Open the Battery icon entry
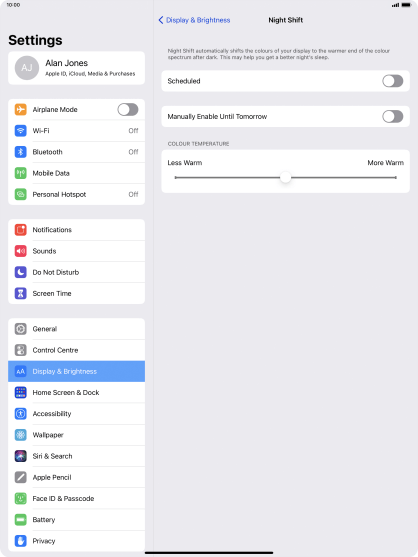 [x=21, y=520]
